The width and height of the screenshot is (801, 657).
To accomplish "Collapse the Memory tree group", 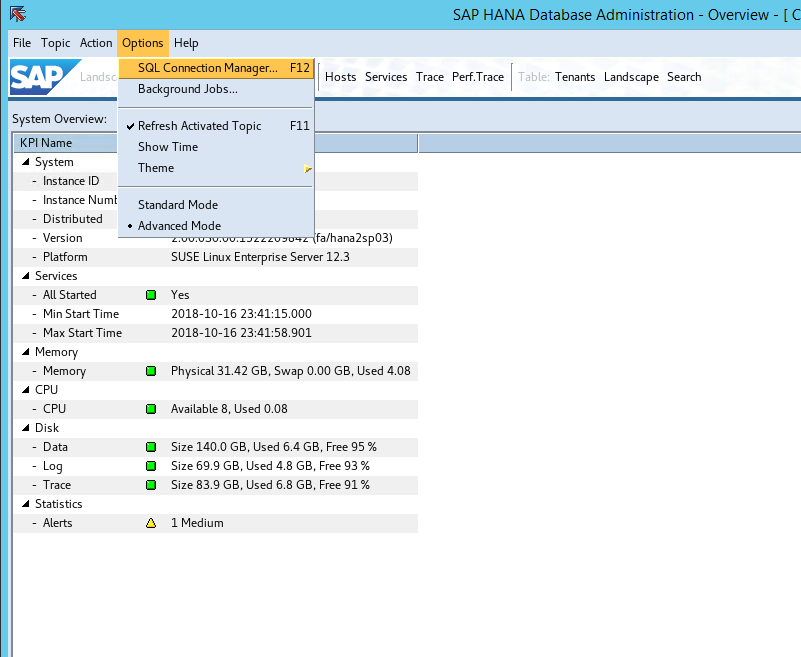I will [x=26, y=352].
